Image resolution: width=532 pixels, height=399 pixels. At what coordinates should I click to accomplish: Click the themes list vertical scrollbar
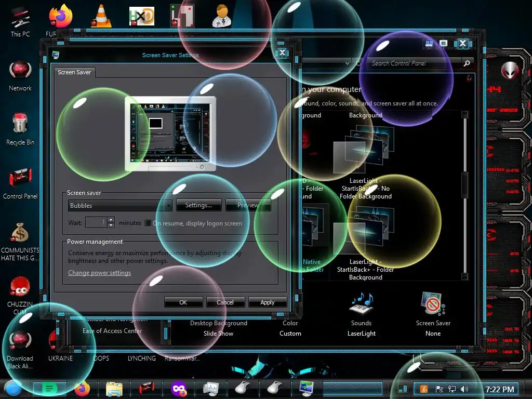(x=465, y=195)
